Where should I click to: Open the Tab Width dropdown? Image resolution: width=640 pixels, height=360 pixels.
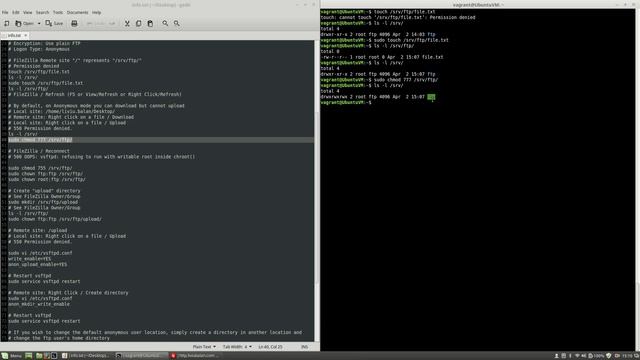237,347
